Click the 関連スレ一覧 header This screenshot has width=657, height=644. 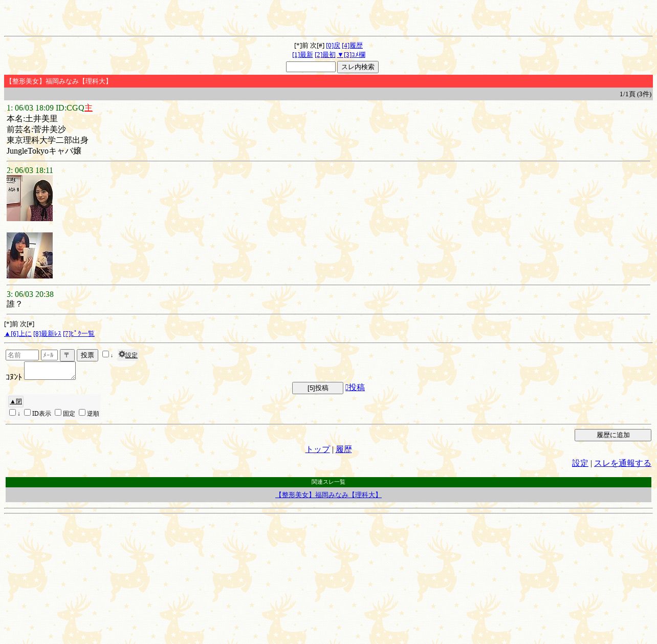click(328, 482)
